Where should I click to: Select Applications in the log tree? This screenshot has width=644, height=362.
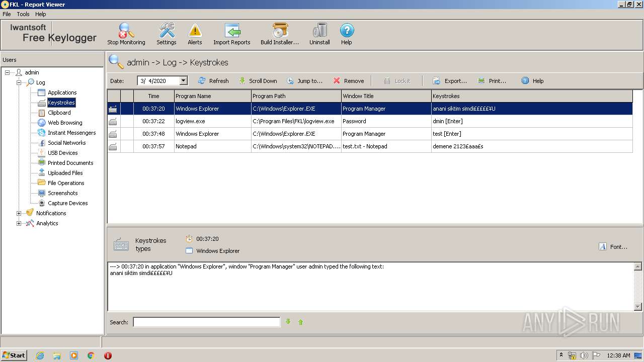[62, 93]
